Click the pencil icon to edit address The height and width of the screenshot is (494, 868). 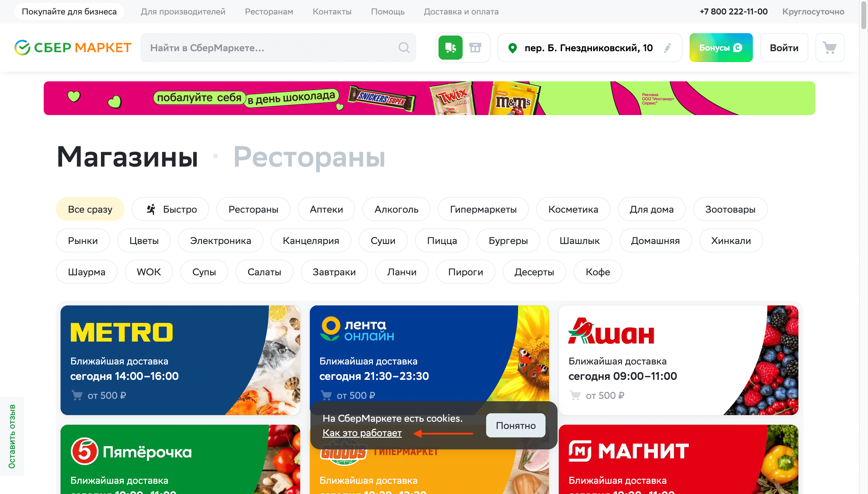(x=667, y=48)
